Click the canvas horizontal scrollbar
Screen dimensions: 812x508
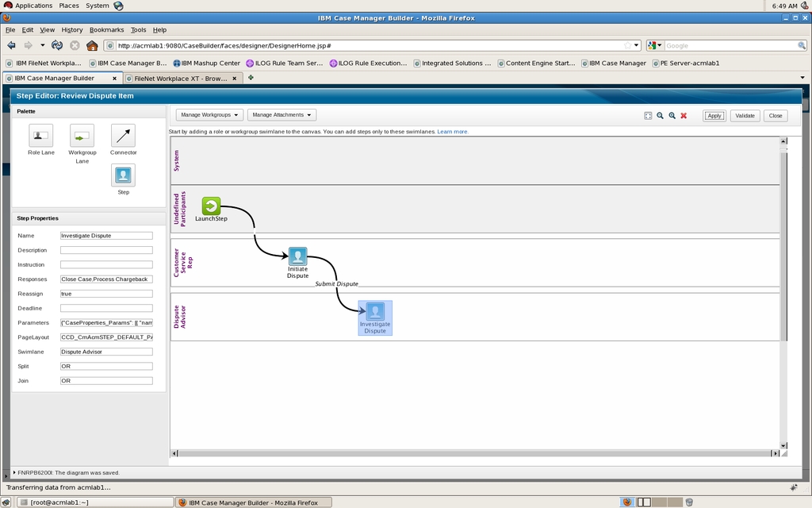474,453
